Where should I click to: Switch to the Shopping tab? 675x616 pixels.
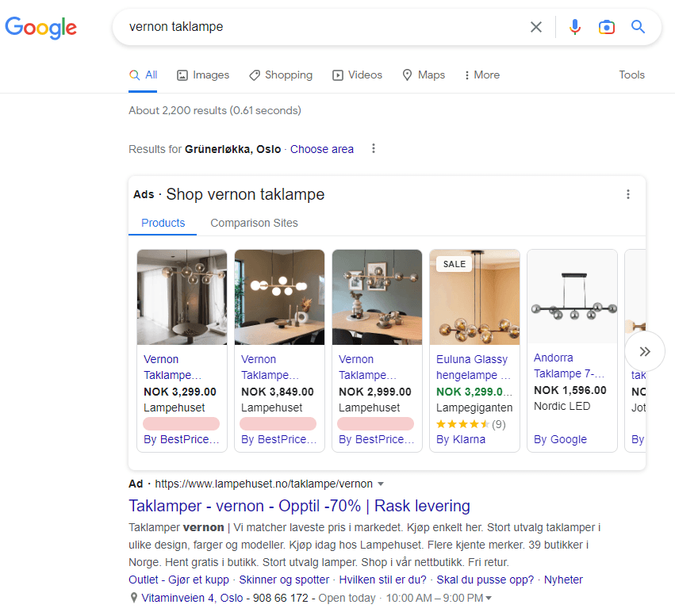tap(281, 75)
